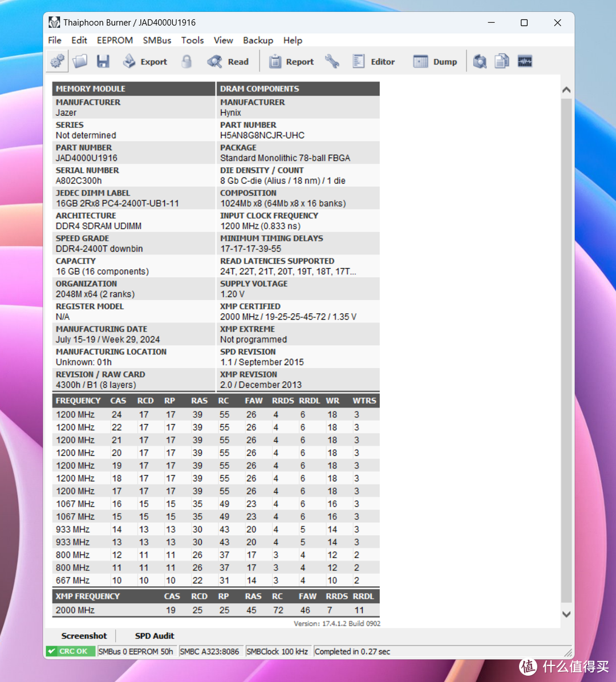
Task: Open the Dump toolbar button
Action: tap(435, 61)
